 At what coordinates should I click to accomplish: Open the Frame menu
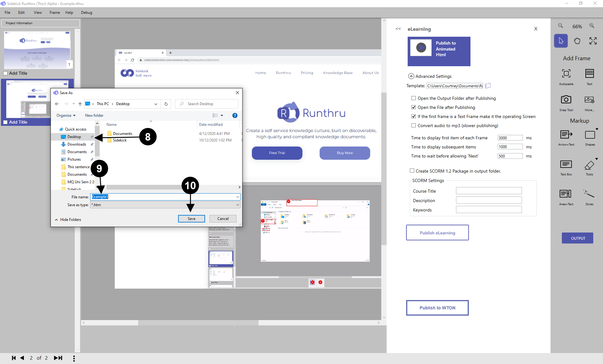[55, 13]
